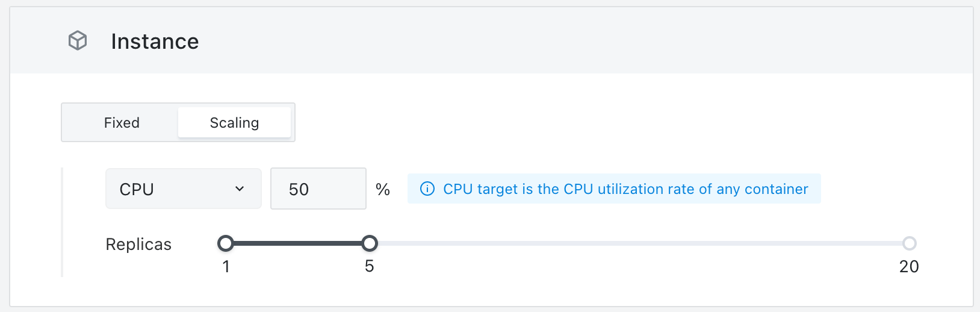Click the slider label 1
This screenshot has width=980, height=312.
coord(226,266)
